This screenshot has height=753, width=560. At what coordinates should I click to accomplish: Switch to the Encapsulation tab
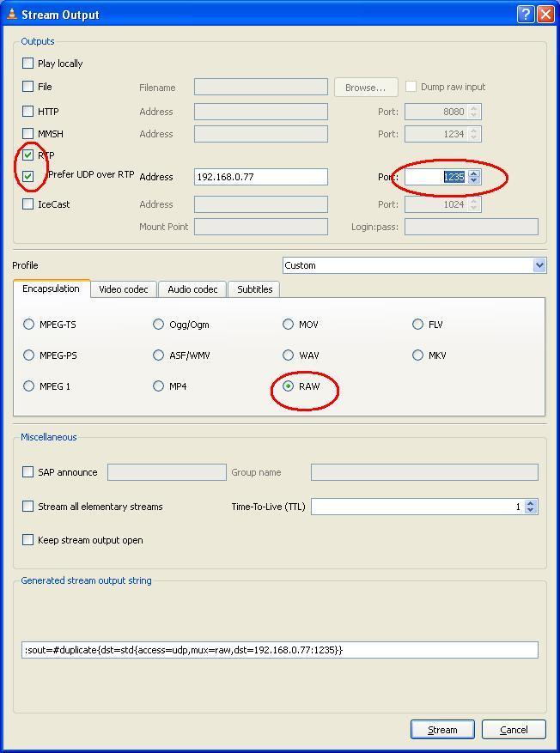point(51,288)
